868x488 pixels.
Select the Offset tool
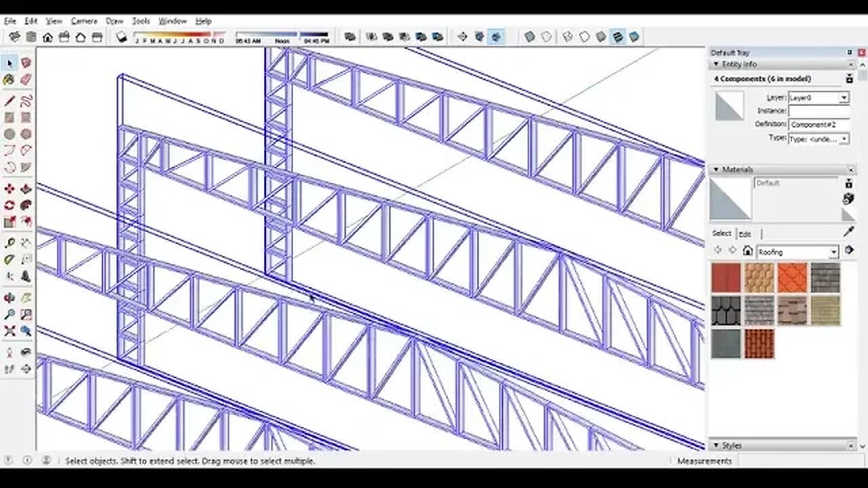click(26, 222)
